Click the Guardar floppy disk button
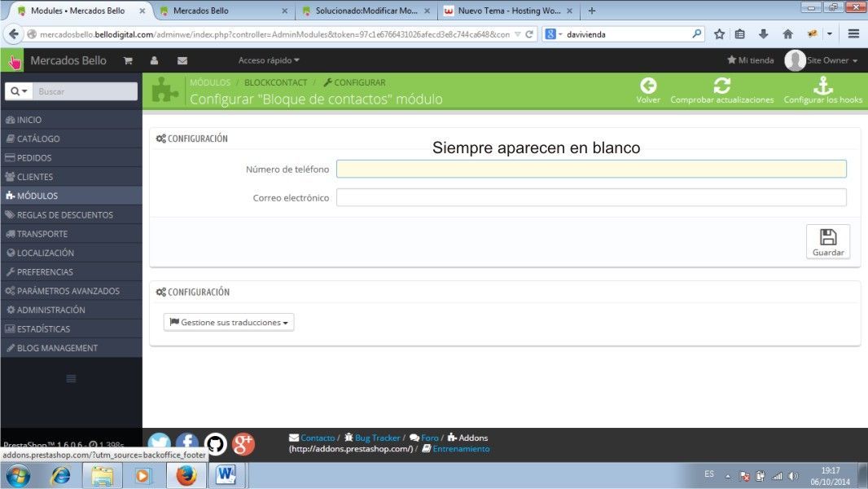Screen dimensions: 868x489 pyautogui.click(x=828, y=241)
